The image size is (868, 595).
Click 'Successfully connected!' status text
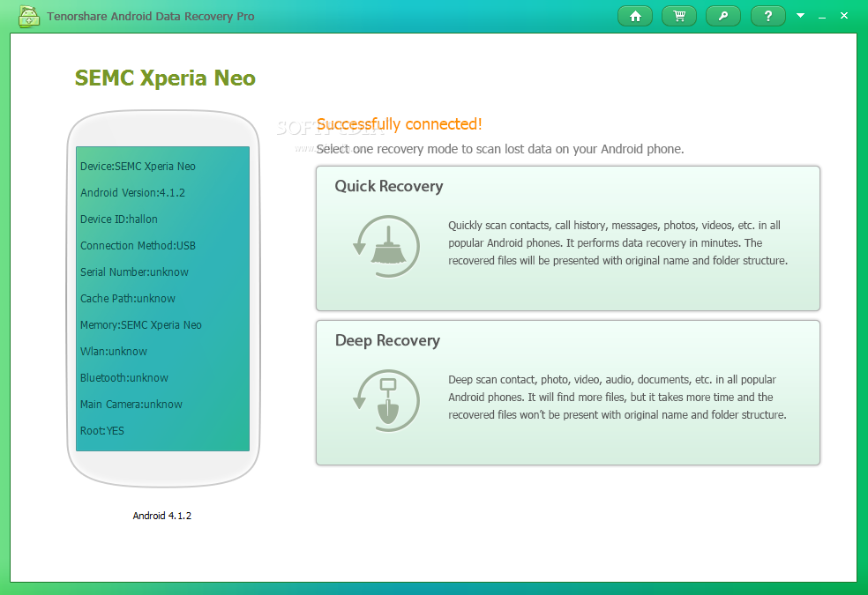(x=399, y=124)
